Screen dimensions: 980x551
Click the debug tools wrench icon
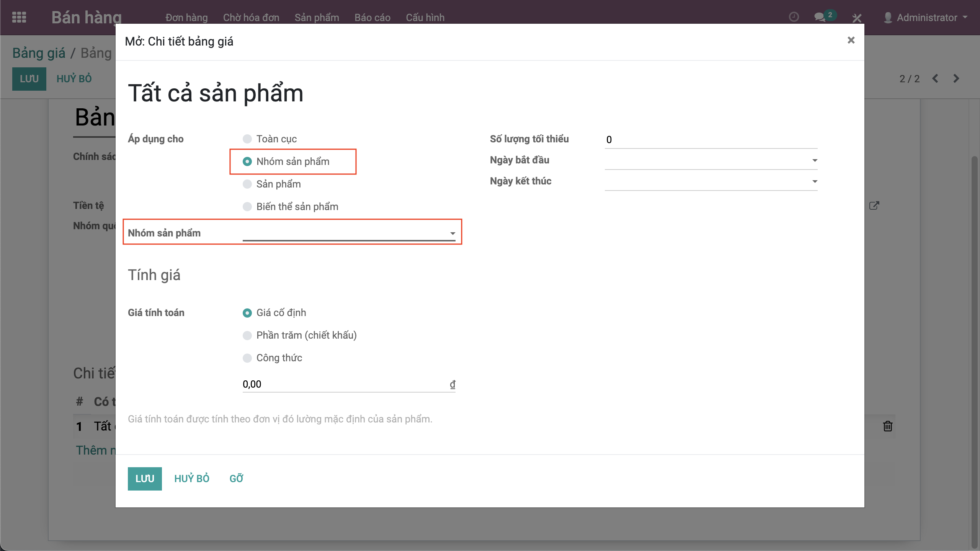[x=857, y=18]
